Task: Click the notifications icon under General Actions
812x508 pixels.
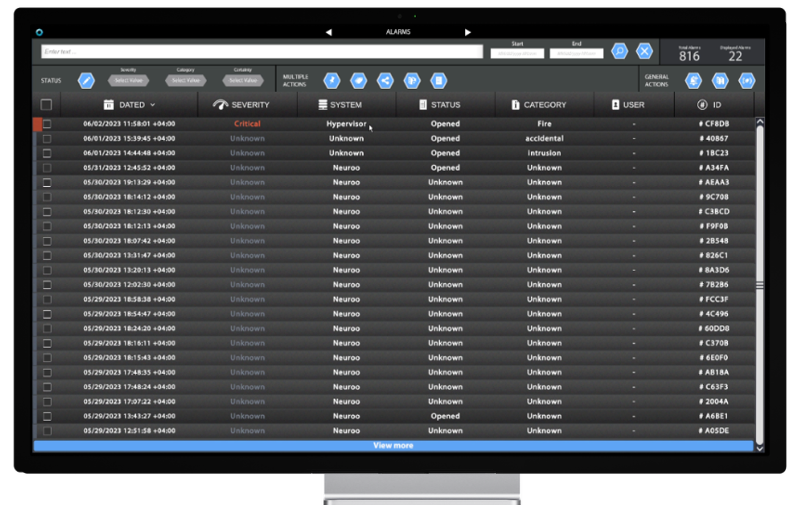Action: tap(693, 81)
